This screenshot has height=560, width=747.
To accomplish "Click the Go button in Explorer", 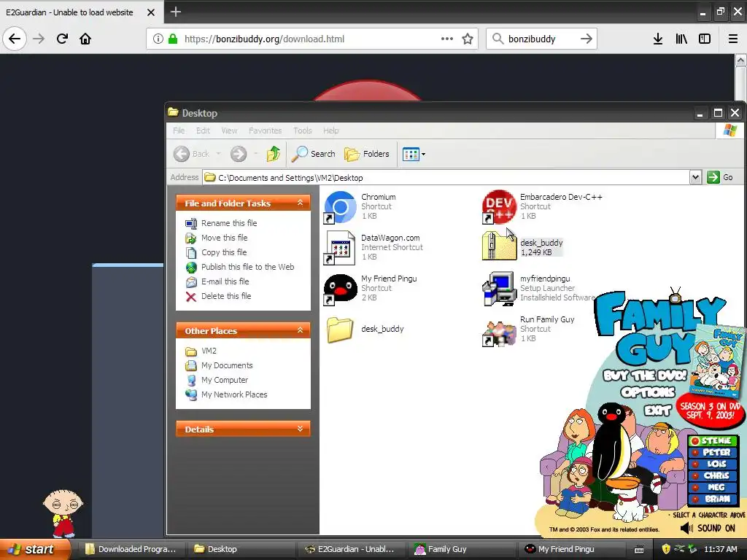I will (x=720, y=178).
